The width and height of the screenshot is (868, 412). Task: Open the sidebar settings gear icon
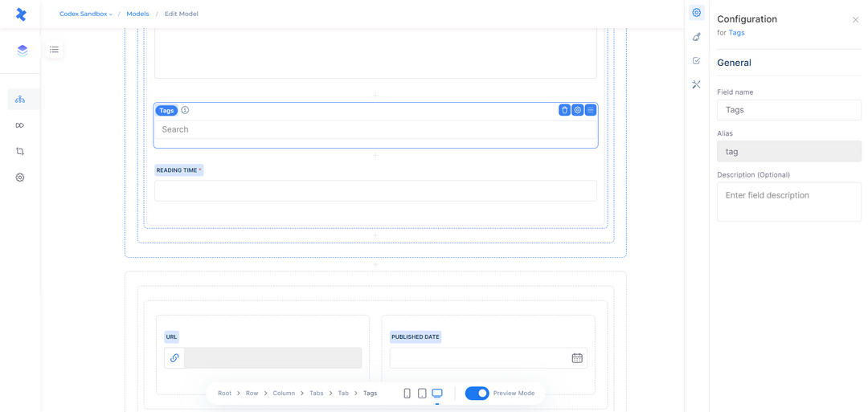point(20,177)
